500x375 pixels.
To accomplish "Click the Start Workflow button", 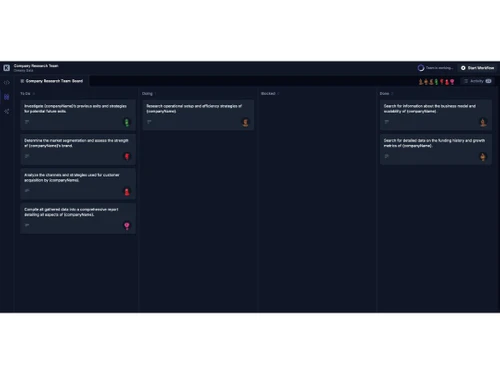I will pyautogui.click(x=477, y=68).
